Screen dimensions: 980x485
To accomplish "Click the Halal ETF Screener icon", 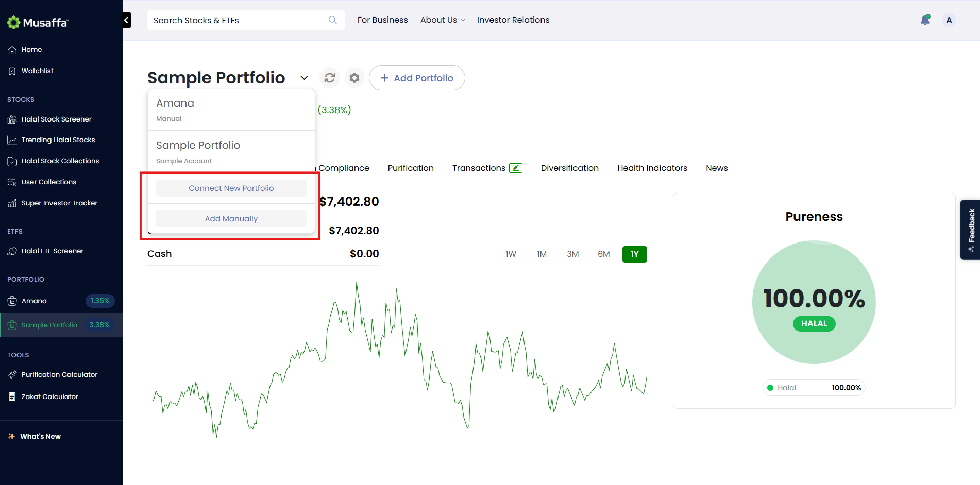I will [x=12, y=251].
